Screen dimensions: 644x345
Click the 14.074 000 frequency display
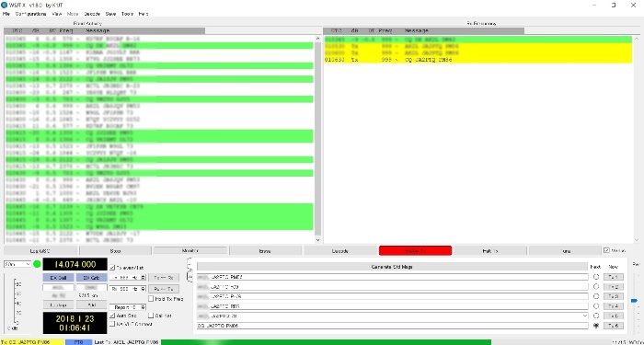click(x=75, y=265)
